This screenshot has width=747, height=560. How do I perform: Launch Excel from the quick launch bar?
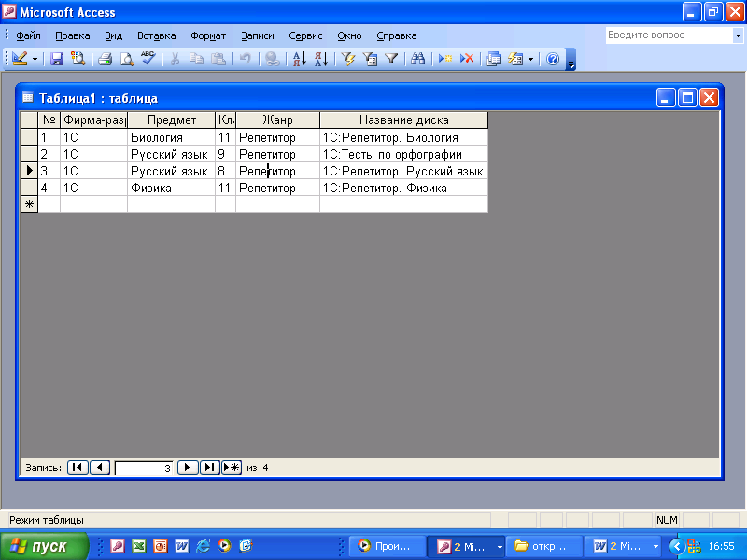(x=139, y=546)
